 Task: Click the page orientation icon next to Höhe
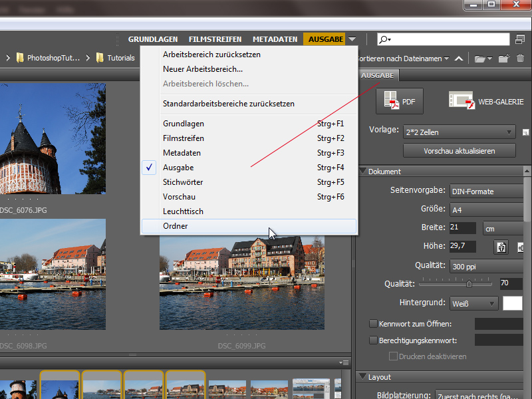coord(501,247)
